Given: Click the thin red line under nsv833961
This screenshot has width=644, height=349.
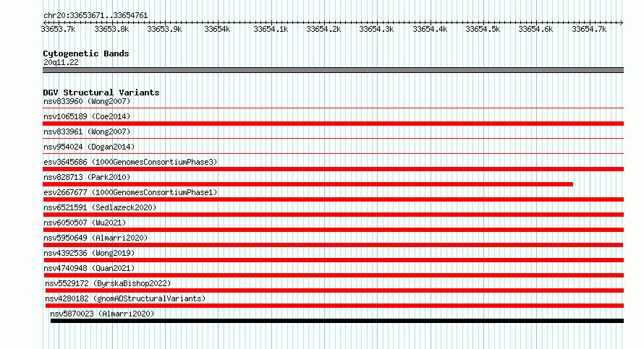Looking at the screenshot, I should point(333,139).
